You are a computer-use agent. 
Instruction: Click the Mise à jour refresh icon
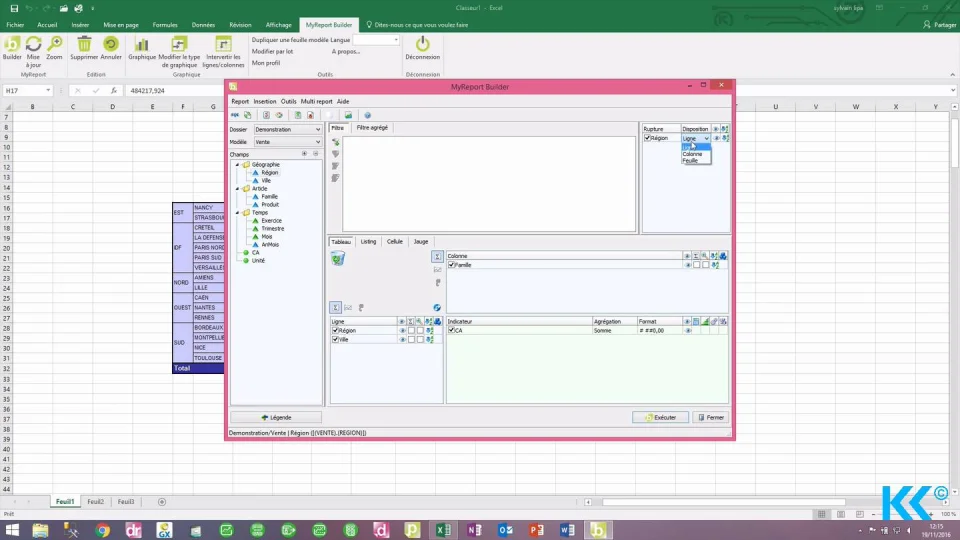[33, 44]
